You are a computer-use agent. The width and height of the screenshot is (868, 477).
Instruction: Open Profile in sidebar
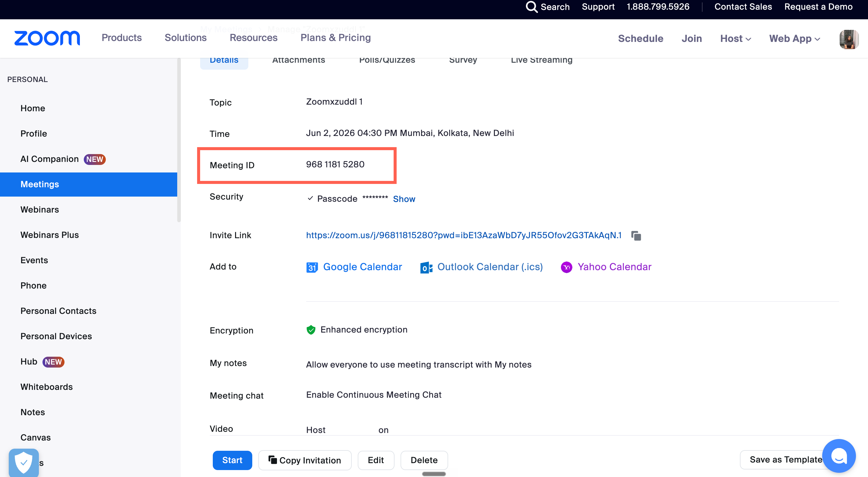(x=34, y=134)
